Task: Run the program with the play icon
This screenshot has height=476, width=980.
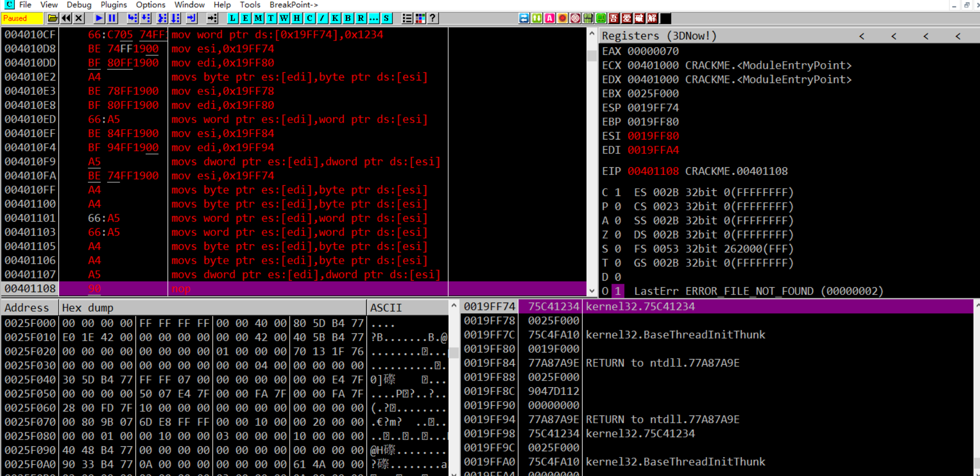Action: pos(99,18)
